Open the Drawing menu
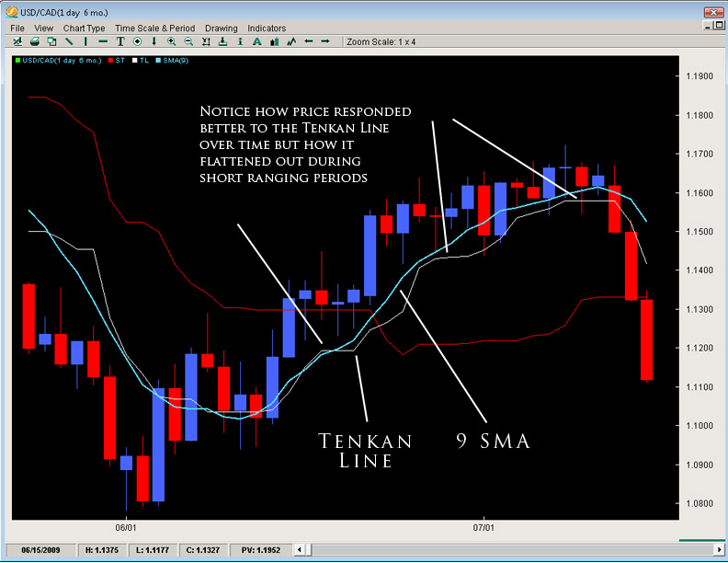This screenshot has height=563, width=728. click(221, 29)
